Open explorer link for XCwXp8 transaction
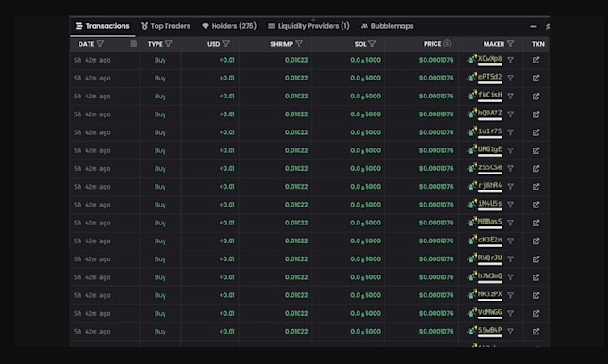The height and width of the screenshot is (364, 608). tap(536, 60)
